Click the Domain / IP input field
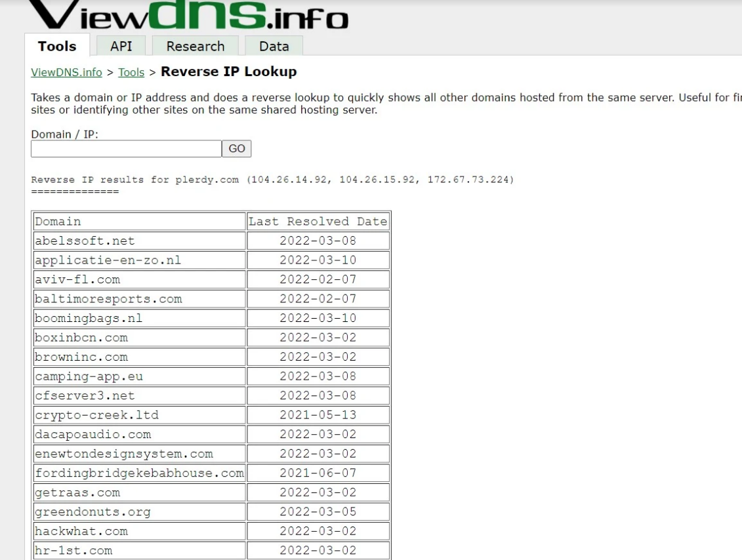The height and width of the screenshot is (560, 742). point(125,148)
